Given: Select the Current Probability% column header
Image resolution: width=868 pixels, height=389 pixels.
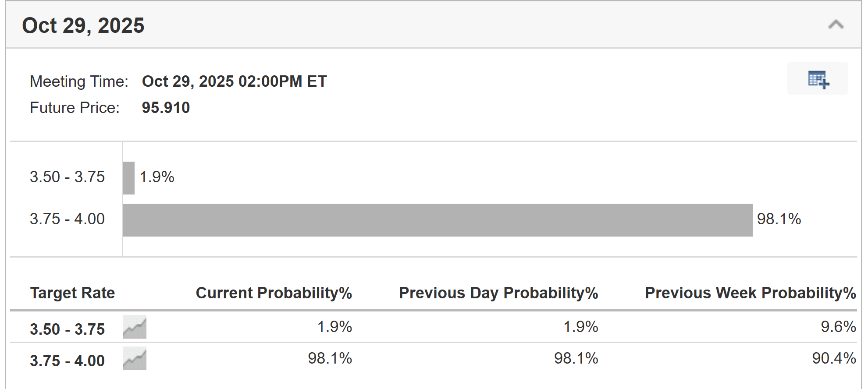Looking at the screenshot, I should pyautogui.click(x=274, y=293).
